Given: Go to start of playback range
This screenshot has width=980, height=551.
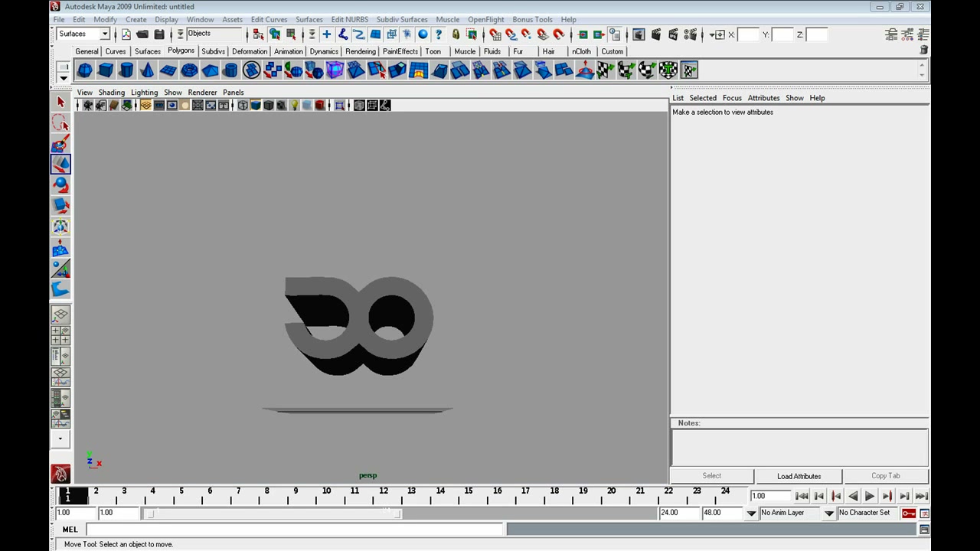Looking at the screenshot, I should [802, 496].
